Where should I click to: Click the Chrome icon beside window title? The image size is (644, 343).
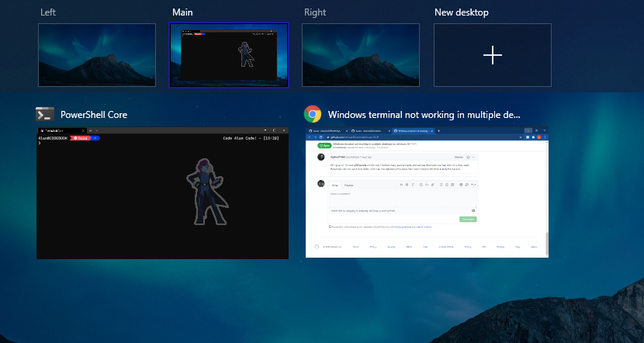click(x=313, y=114)
